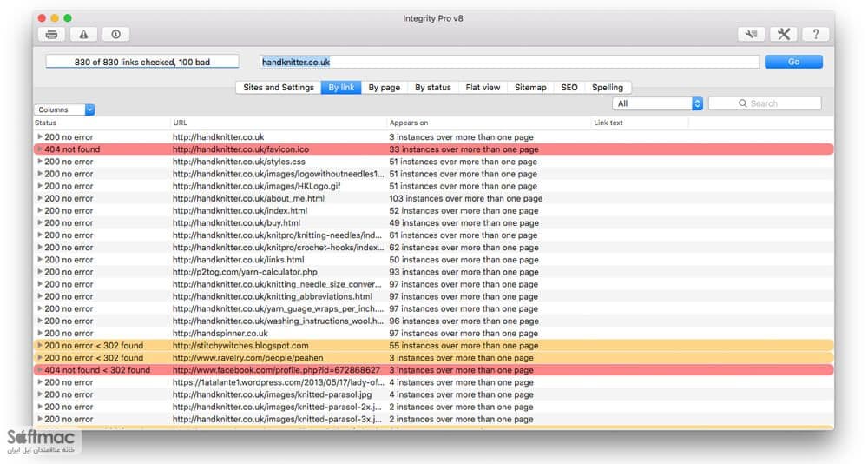
Task: Switch to Flat view tab
Action: pos(483,88)
